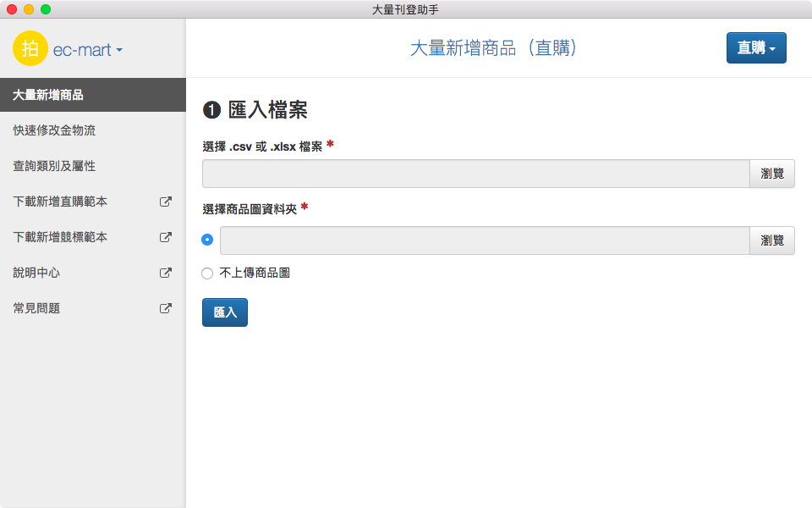Click 瀏覽 for product image folder

click(771, 240)
